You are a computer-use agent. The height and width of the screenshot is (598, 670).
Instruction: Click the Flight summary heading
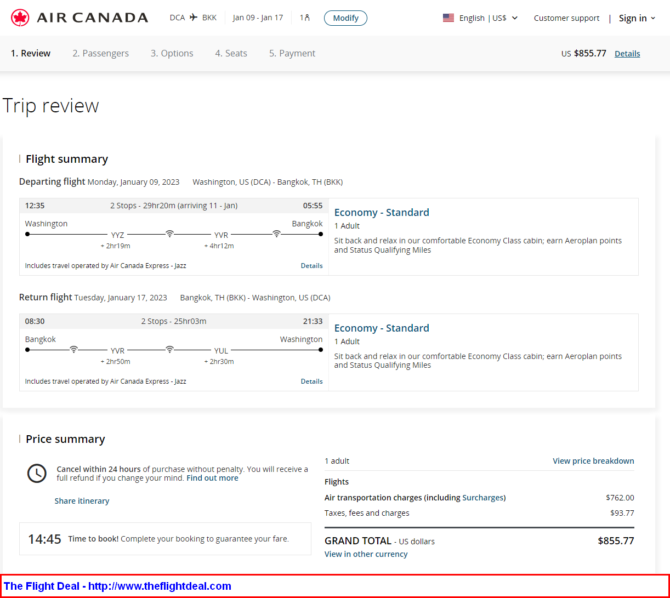tap(67, 159)
